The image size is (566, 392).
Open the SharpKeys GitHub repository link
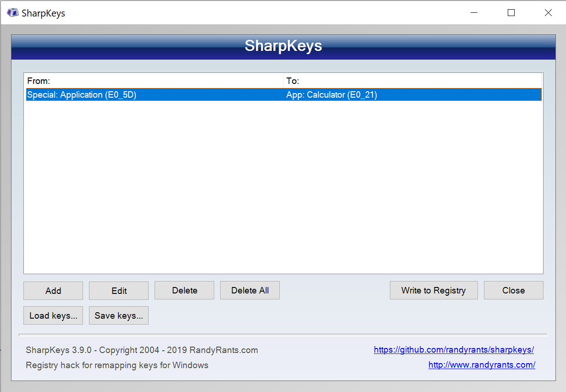[x=454, y=349]
